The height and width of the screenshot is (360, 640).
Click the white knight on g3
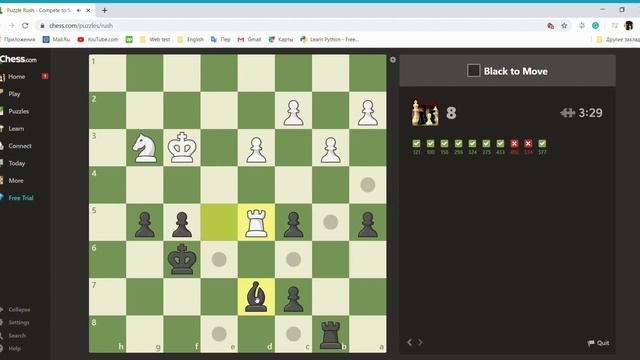click(x=144, y=148)
